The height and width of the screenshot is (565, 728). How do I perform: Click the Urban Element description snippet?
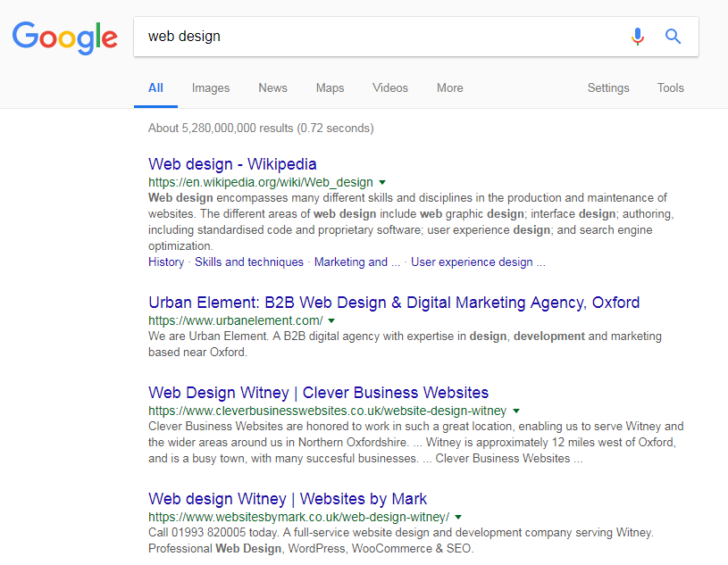(x=405, y=345)
